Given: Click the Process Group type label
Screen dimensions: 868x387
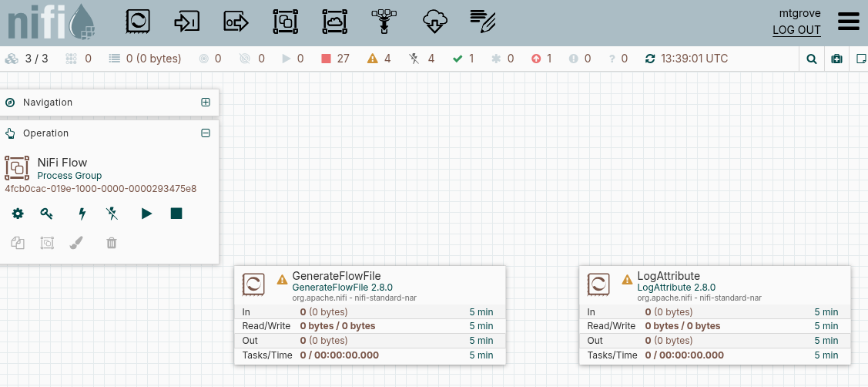Looking at the screenshot, I should (70, 175).
